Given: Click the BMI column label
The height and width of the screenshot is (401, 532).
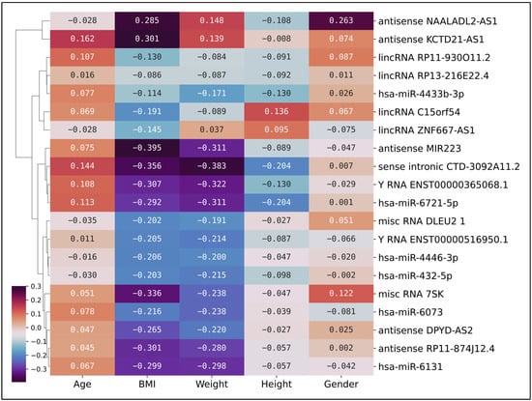Looking at the screenshot, I should tap(147, 384).
